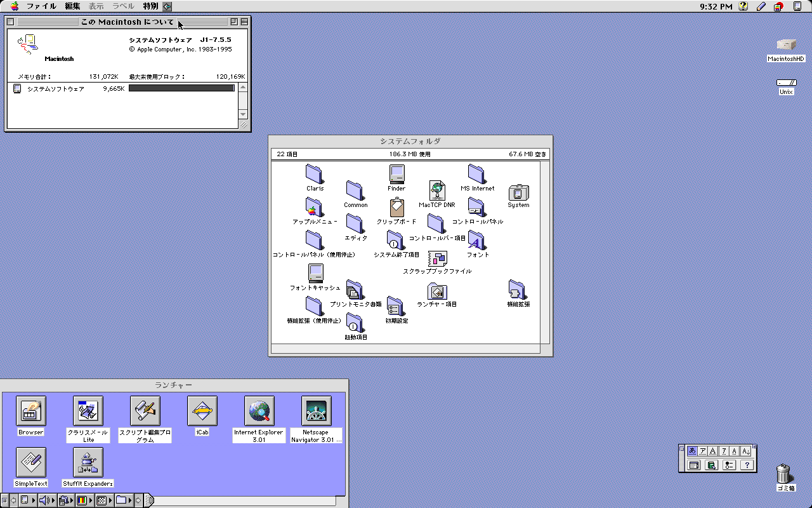This screenshot has width=812, height=508.
Task: Launch Internet Explorer 3.01 from the Launcher
Action: click(x=259, y=411)
